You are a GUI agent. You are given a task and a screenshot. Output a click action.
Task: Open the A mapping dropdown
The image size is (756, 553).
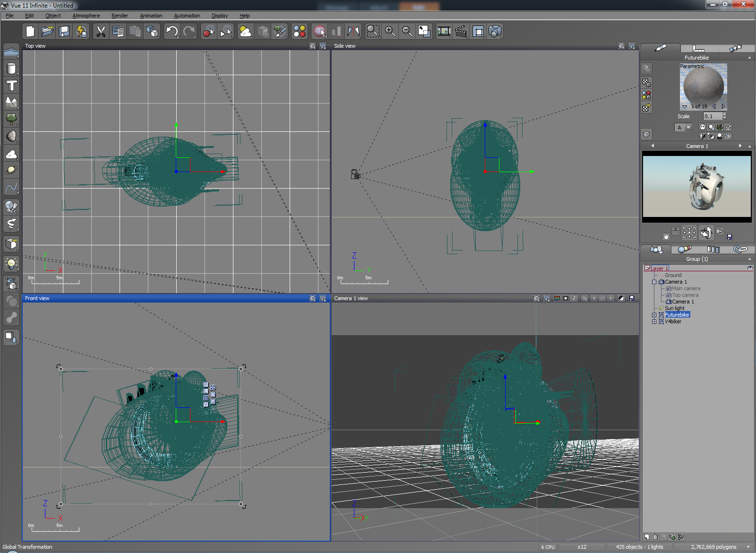(x=688, y=128)
